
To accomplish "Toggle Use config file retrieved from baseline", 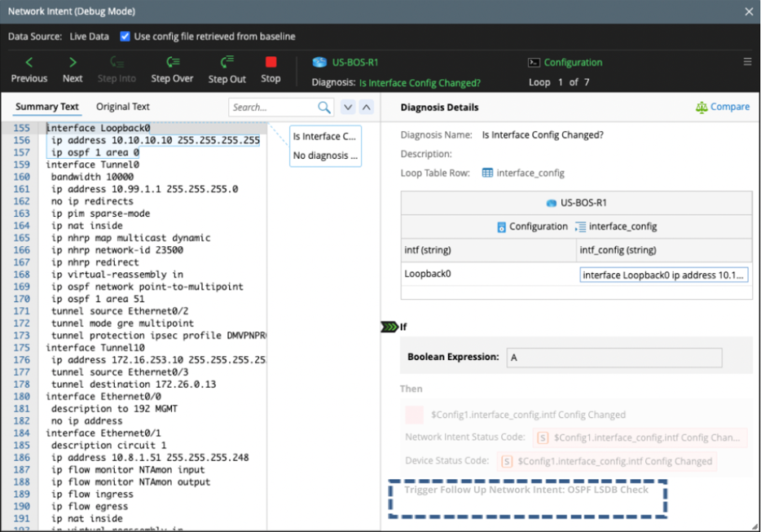I will [x=125, y=37].
